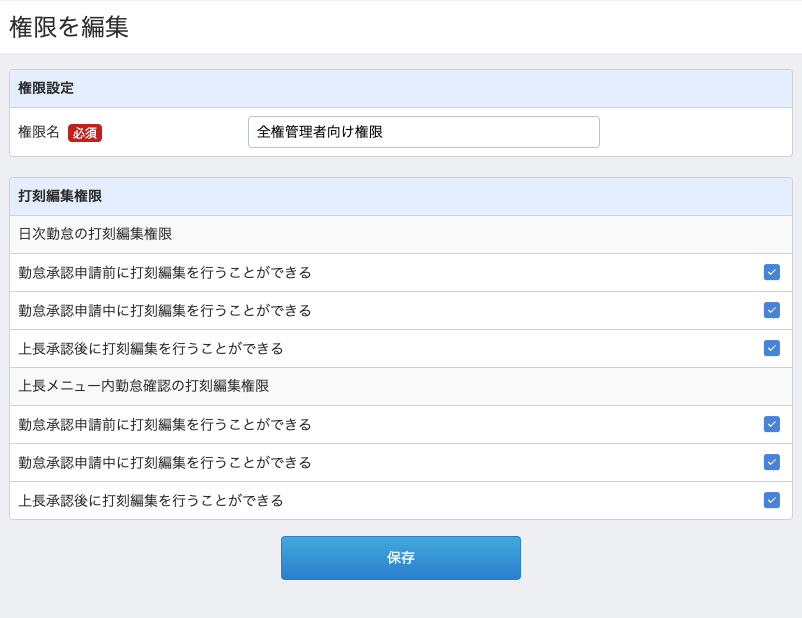The height and width of the screenshot is (618, 802).
Task: Click 勤怠承認申請中 row text under 日次勤怠
Action: click(x=165, y=310)
